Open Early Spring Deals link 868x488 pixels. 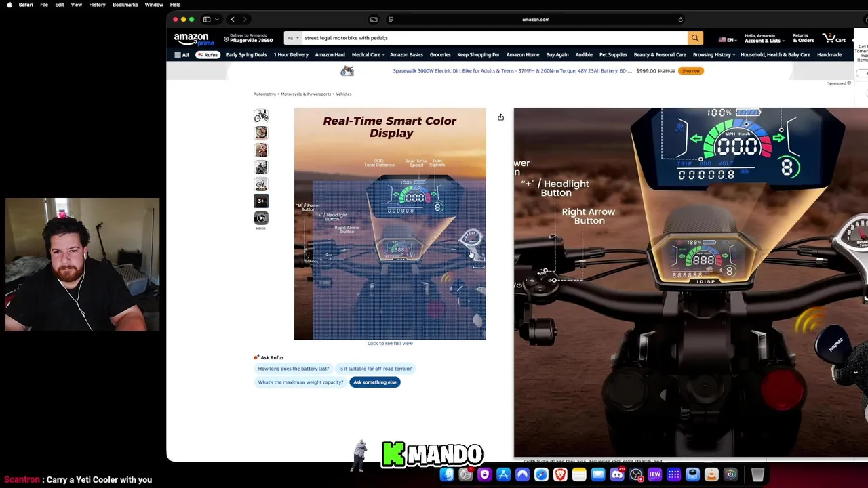pos(246,55)
